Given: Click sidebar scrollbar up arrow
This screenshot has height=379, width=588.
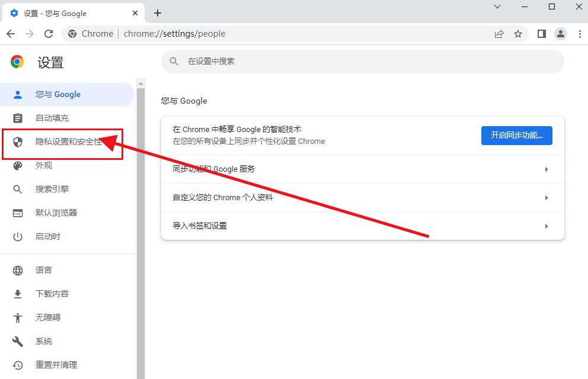Looking at the screenshot, I should (x=141, y=83).
